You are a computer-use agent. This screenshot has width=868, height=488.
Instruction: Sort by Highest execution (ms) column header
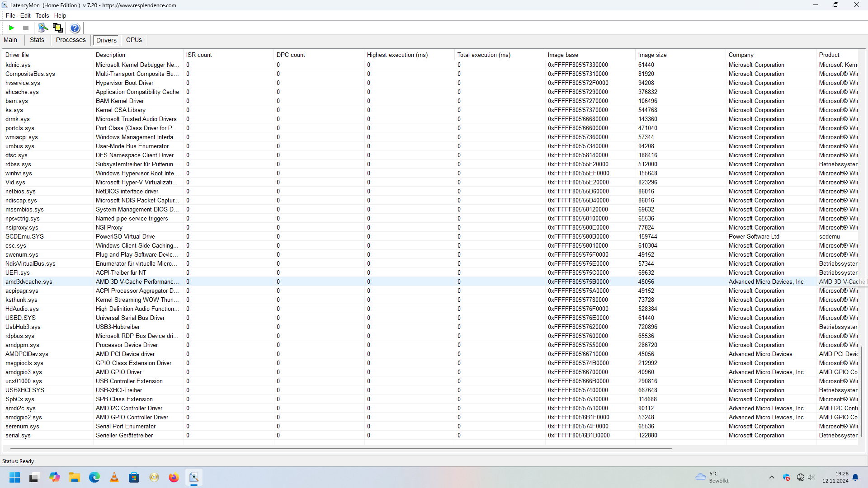[x=397, y=55]
